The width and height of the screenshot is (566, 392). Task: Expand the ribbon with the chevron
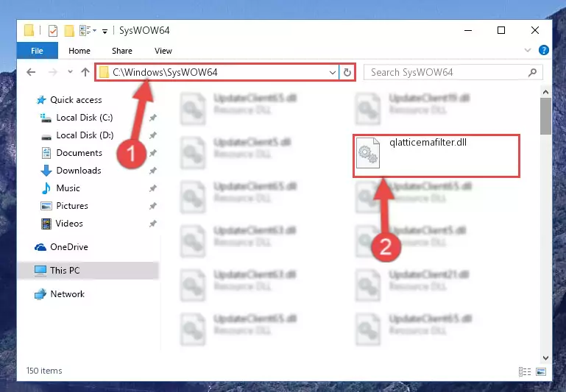[528, 50]
